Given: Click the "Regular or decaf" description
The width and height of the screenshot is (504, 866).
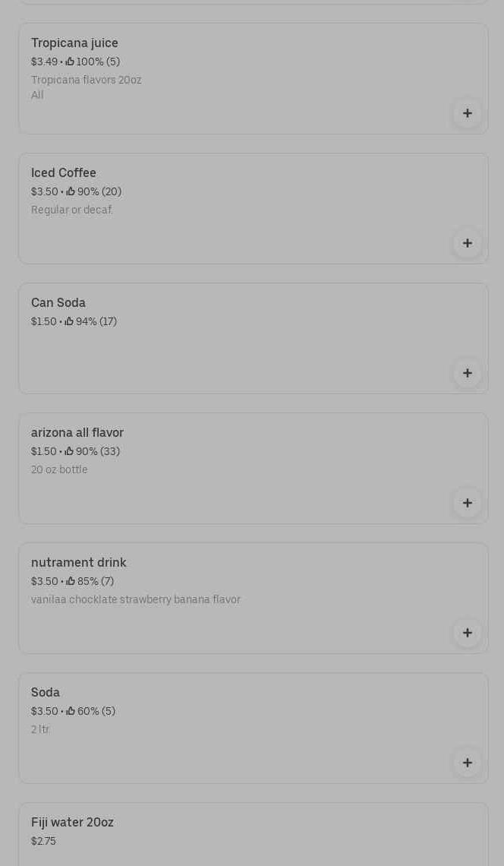Looking at the screenshot, I should pos(72,210).
